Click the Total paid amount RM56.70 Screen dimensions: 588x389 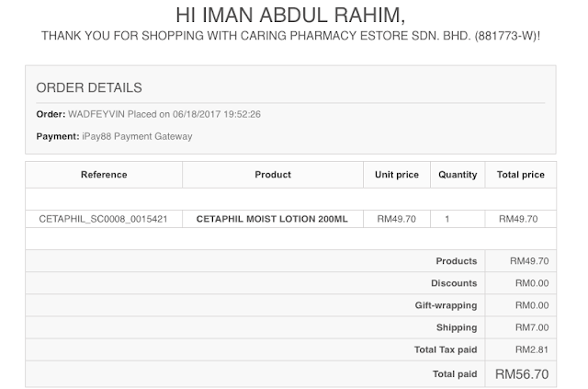(522, 374)
